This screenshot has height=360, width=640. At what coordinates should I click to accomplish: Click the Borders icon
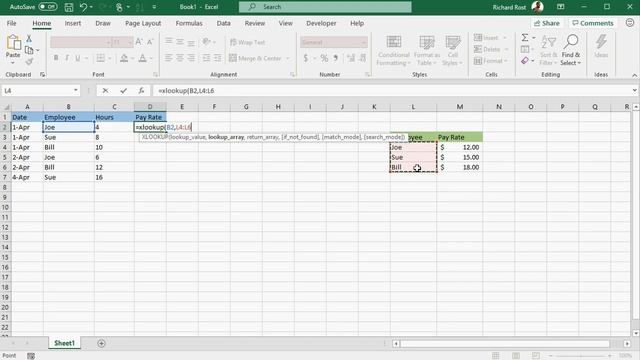[x=100, y=58]
